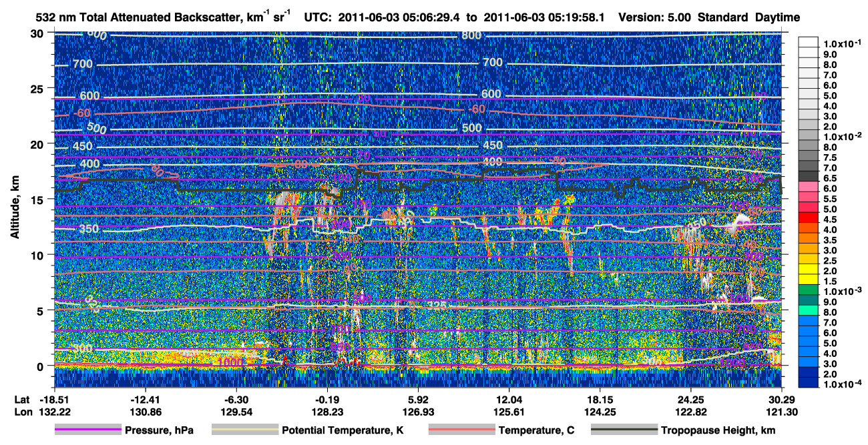Click the latitude value '24.25'
This screenshot has height=445, width=868.
click(x=691, y=400)
